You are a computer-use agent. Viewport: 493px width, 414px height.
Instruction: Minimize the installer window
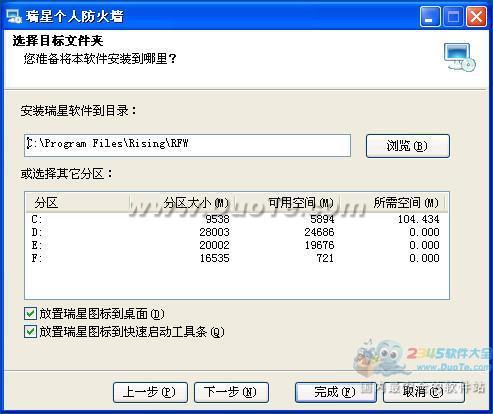429,17
